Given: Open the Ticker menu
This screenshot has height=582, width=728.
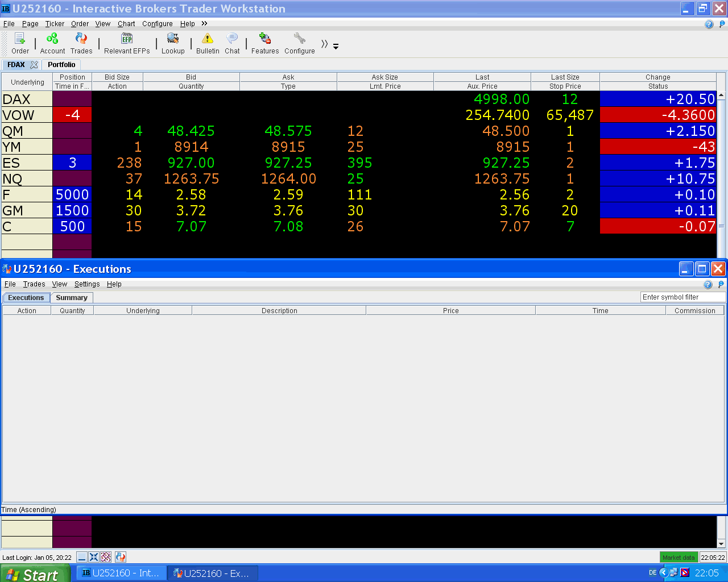Looking at the screenshot, I should tap(55, 24).
